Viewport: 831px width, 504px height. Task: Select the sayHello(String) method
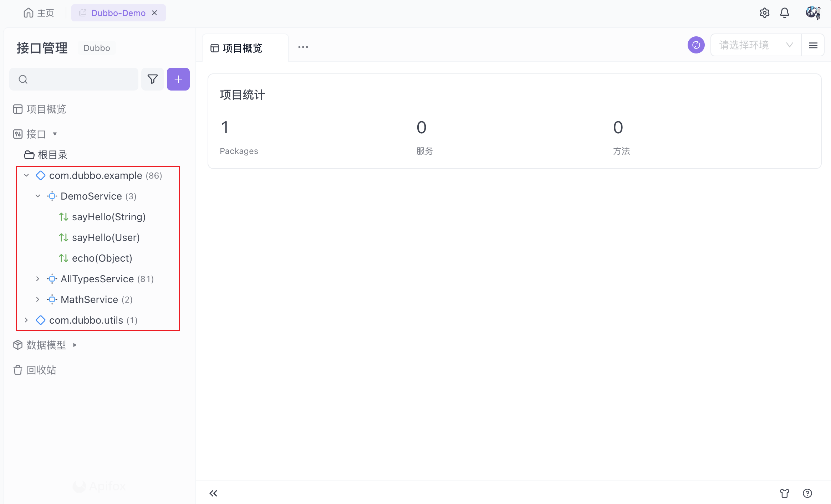coord(108,217)
